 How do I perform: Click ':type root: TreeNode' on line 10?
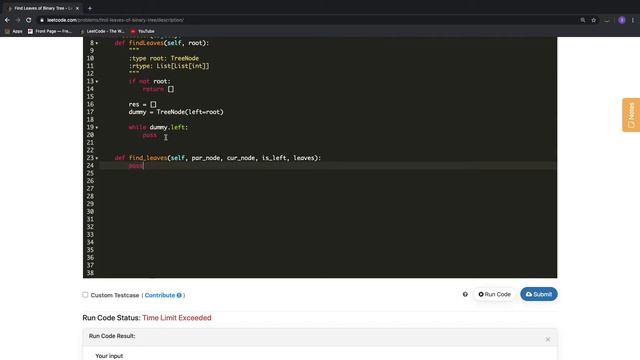pos(164,58)
